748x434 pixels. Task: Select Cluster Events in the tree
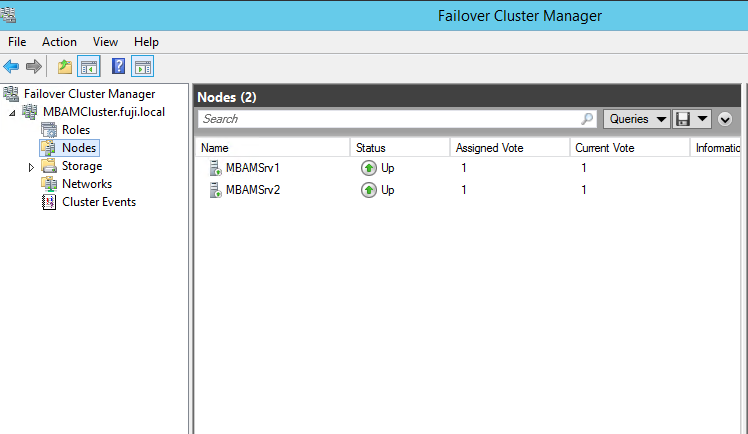[x=98, y=202]
